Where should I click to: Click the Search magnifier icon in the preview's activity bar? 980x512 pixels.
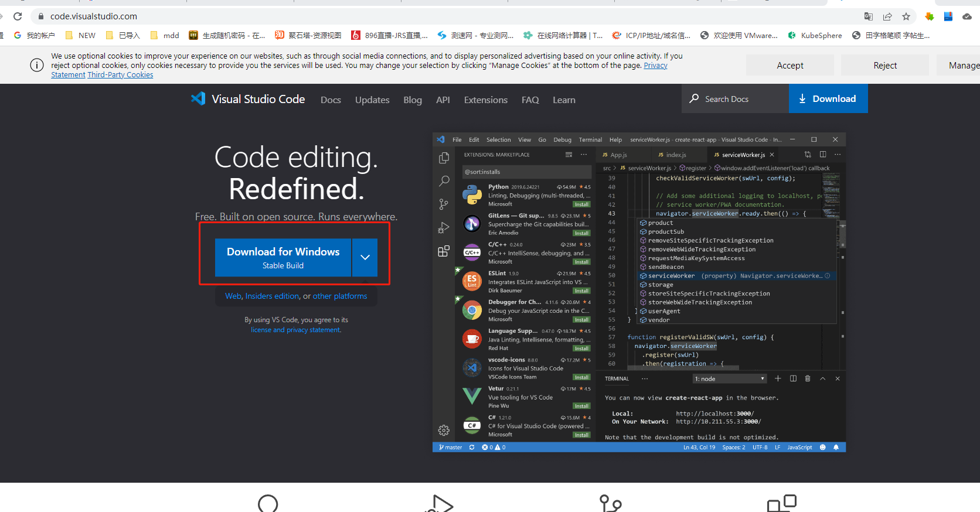pyautogui.click(x=444, y=181)
